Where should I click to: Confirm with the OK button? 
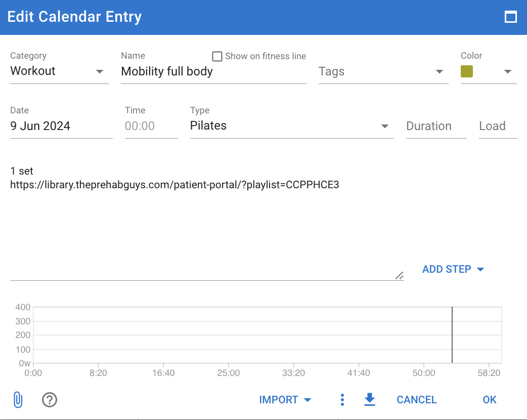pos(490,400)
